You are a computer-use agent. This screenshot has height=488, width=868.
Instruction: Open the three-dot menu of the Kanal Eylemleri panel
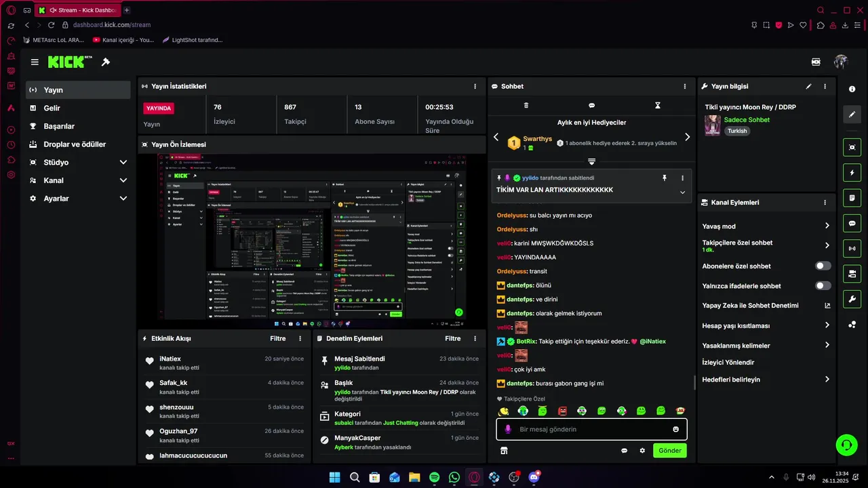[825, 203]
